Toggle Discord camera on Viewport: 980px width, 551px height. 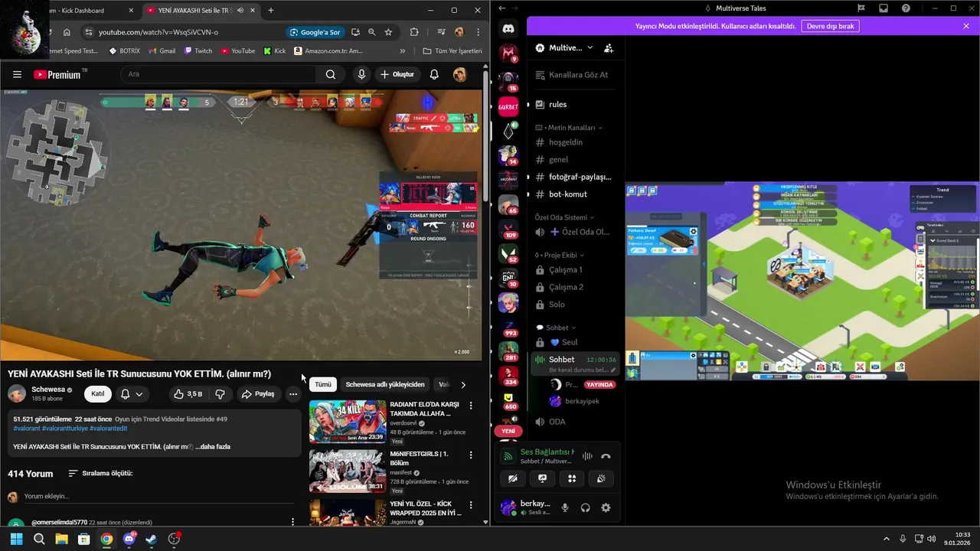coord(513,479)
